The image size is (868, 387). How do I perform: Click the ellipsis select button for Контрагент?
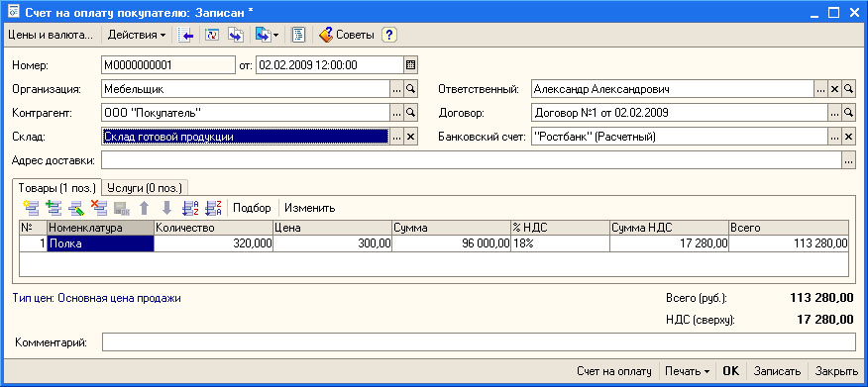(x=396, y=113)
